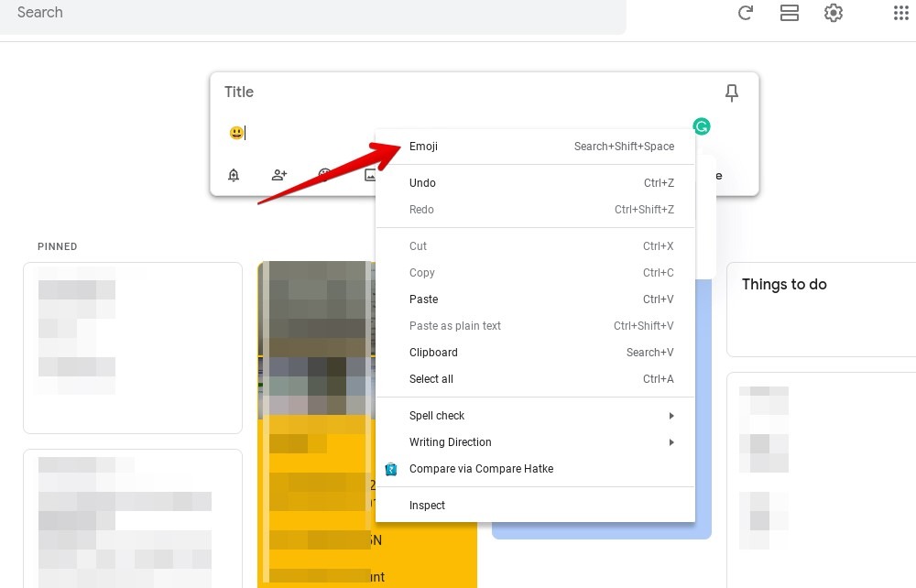
Task: Open Keep settings via gear icon
Action: [833, 13]
